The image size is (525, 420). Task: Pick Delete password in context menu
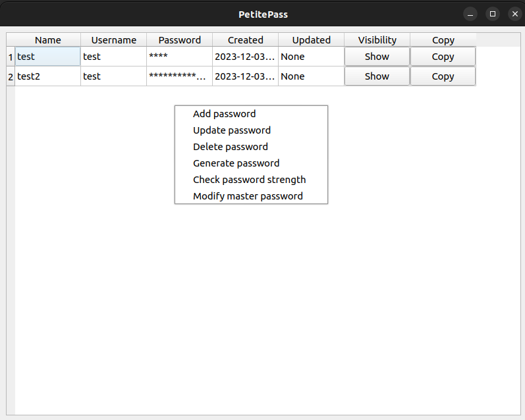251,147
